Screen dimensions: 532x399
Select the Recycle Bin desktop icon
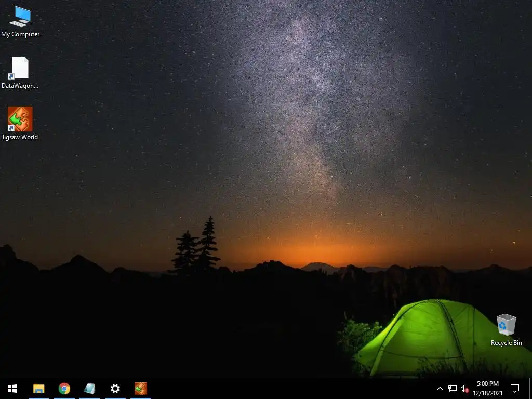[x=506, y=330]
